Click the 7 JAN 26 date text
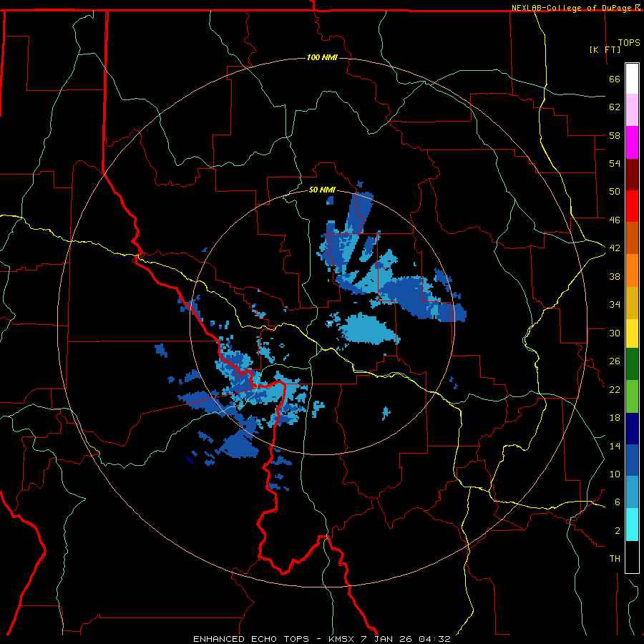The image size is (644, 644). pos(386,639)
